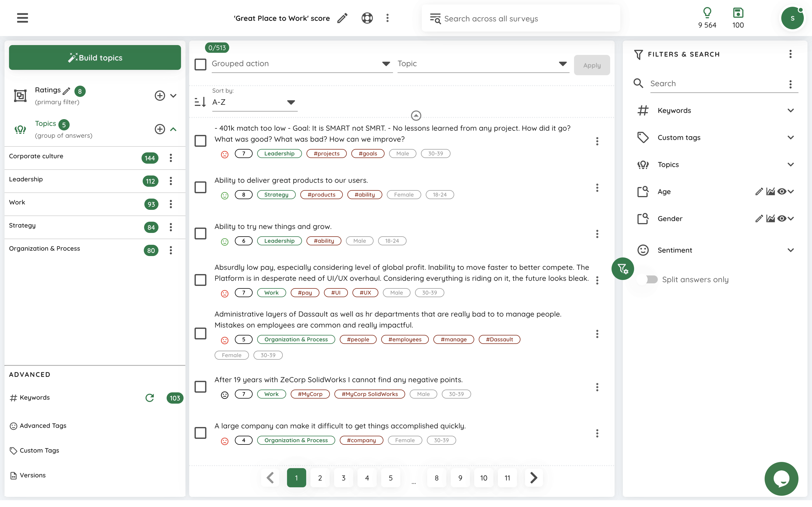
Task: Open the hamburger menu
Action: [x=23, y=18]
